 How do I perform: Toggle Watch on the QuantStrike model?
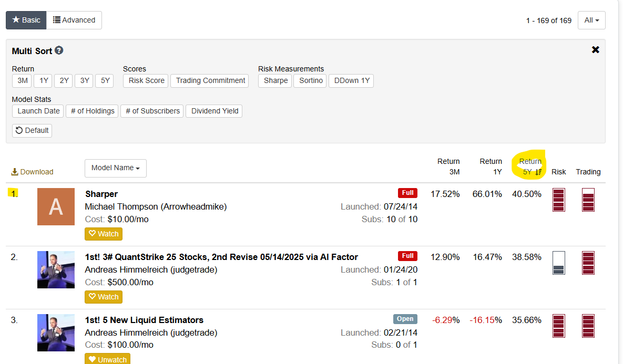click(x=104, y=297)
